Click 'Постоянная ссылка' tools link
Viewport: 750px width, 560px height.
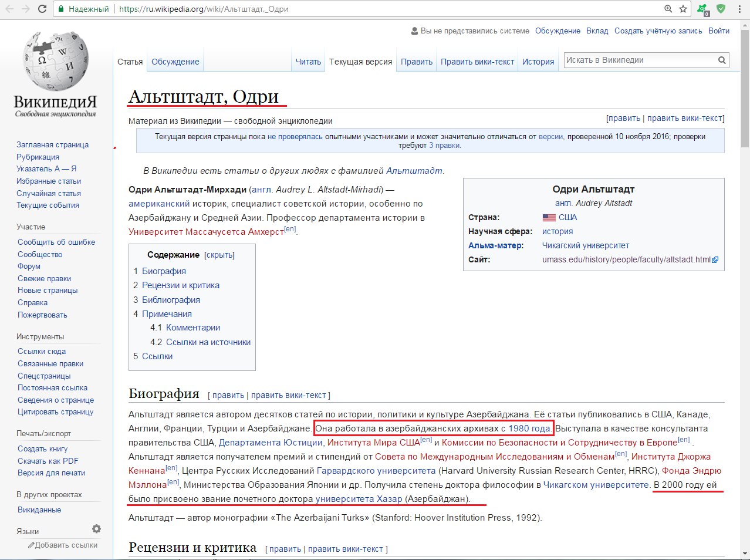click(x=52, y=387)
